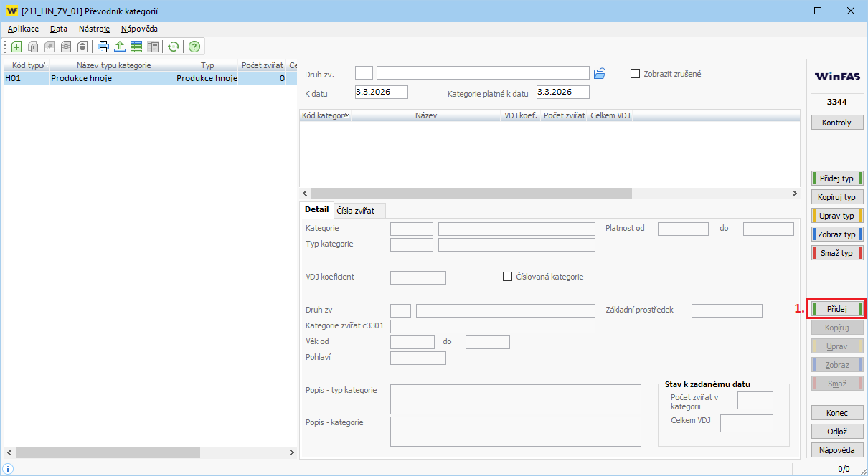868x476 pixels.
Task: Click the Kontroly button
Action: (x=836, y=123)
